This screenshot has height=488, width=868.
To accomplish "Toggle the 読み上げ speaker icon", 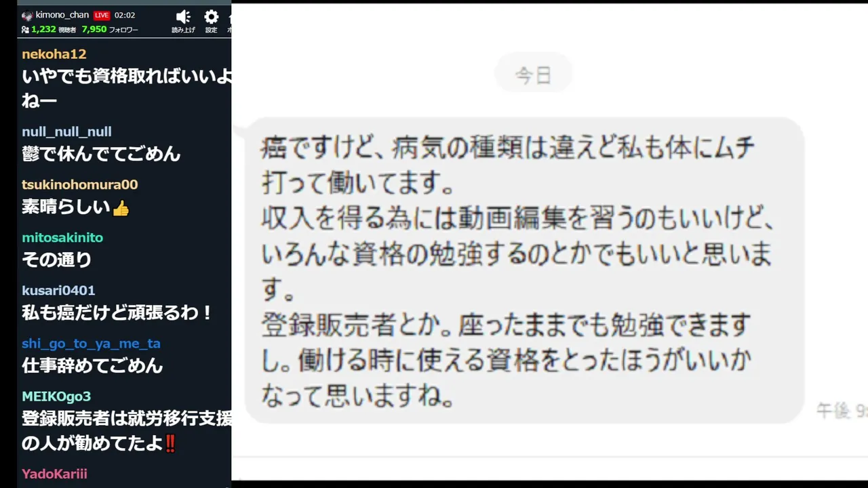I will (x=183, y=17).
